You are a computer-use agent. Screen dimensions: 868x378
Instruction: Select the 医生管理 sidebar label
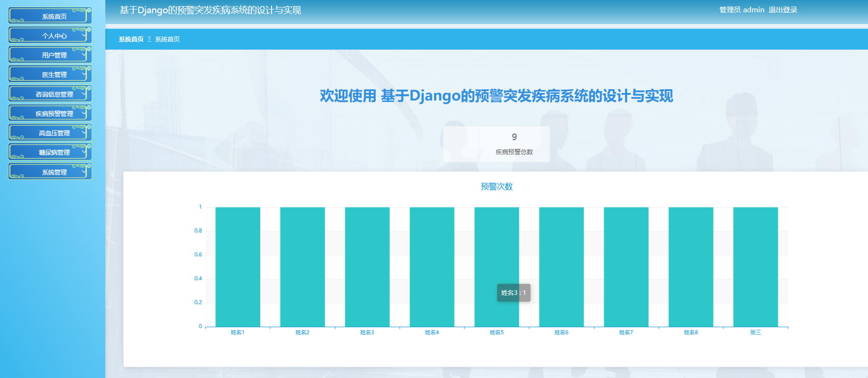pos(54,75)
